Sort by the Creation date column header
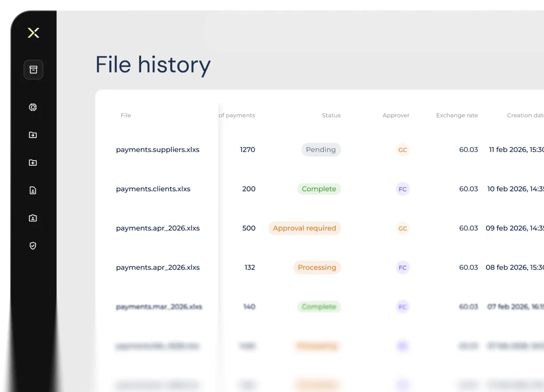The image size is (544, 392). [525, 115]
